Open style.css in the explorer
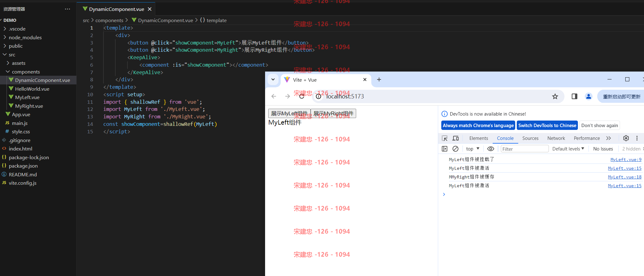The image size is (644, 276). 21,131
